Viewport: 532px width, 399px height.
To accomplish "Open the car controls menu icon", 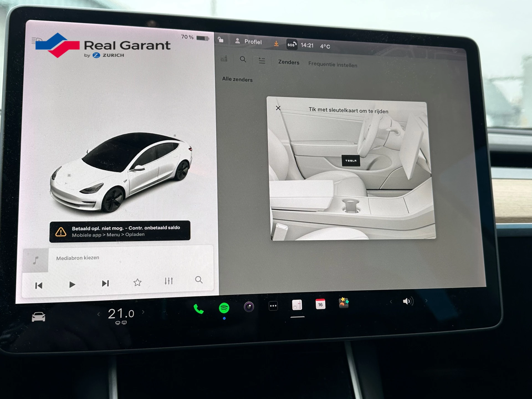I will click(39, 317).
